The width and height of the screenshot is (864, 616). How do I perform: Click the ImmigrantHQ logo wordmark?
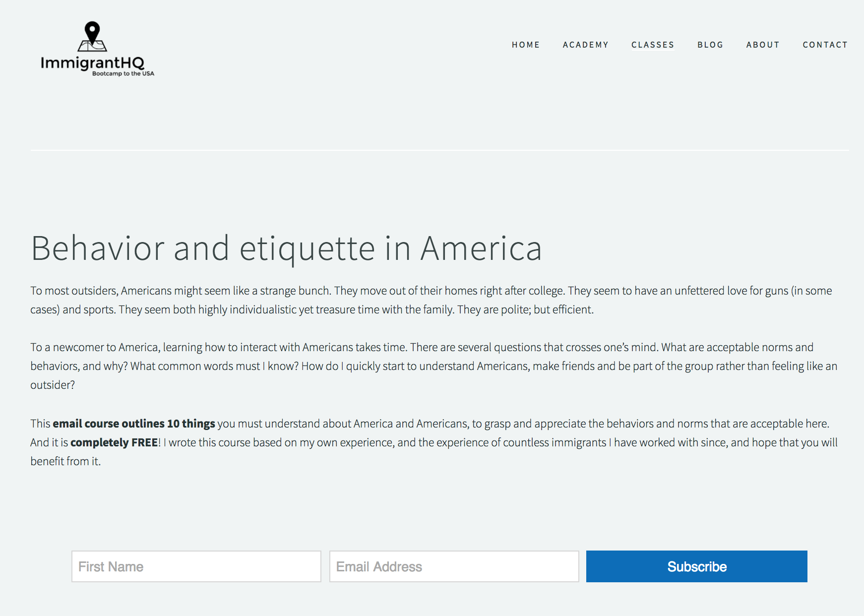92,63
